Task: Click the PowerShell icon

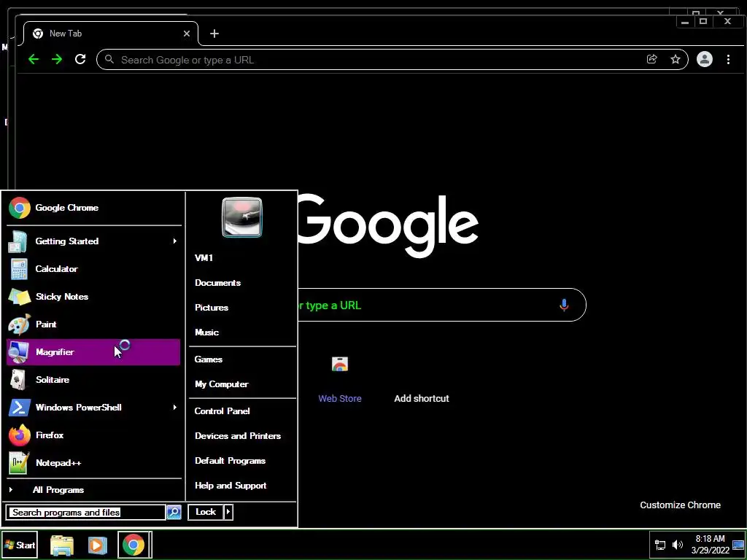Action: pyautogui.click(x=20, y=408)
